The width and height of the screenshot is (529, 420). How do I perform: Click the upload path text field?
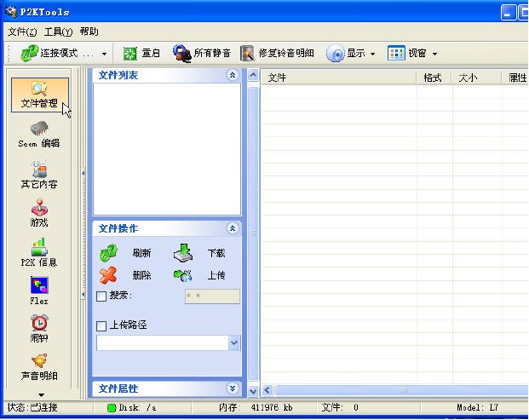pyautogui.click(x=163, y=342)
